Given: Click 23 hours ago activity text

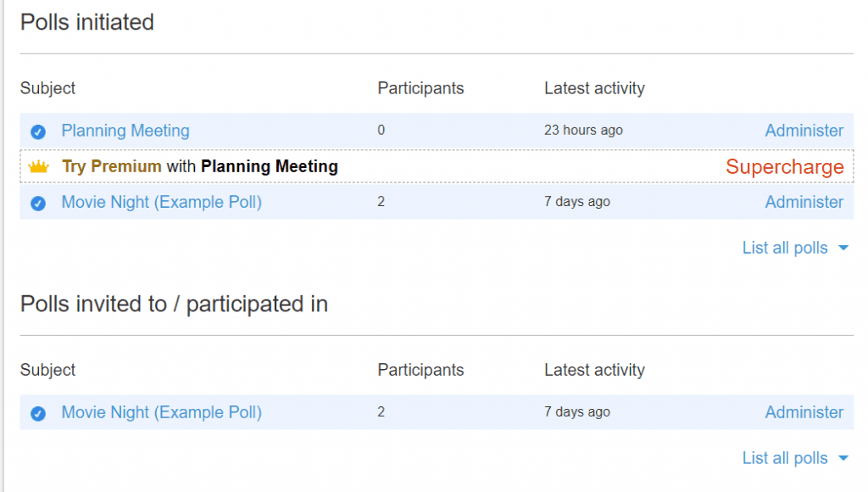Looking at the screenshot, I should [583, 130].
